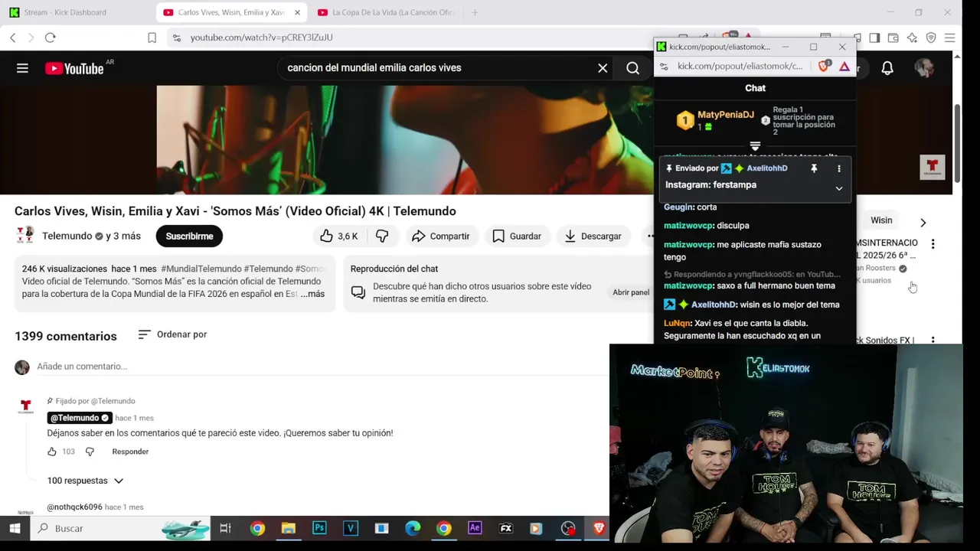Open Brave main menu hamburger
Screen dimensions: 980x551
949,37
